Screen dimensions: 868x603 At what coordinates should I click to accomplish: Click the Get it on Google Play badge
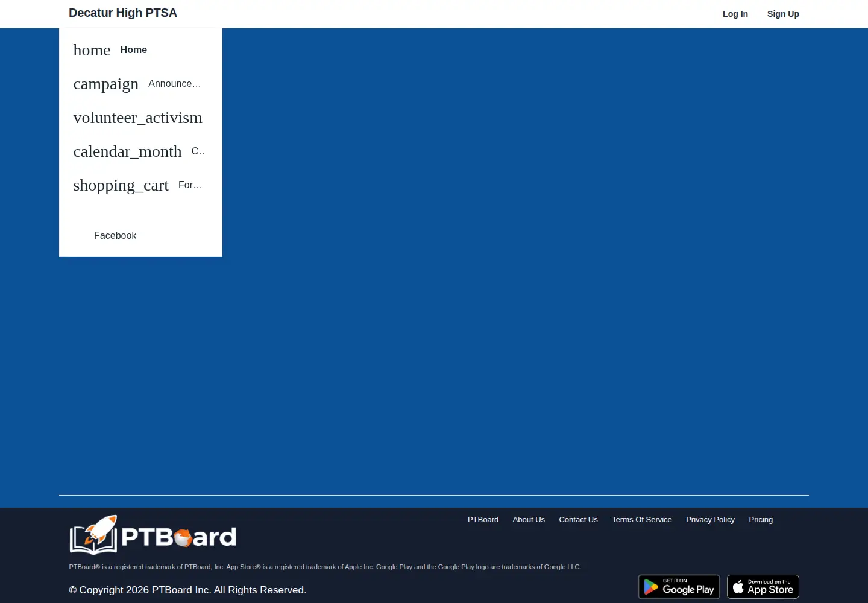tap(679, 587)
